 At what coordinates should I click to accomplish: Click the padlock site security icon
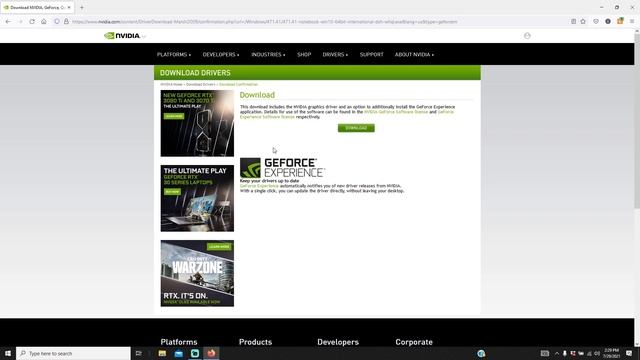pos(66,22)
